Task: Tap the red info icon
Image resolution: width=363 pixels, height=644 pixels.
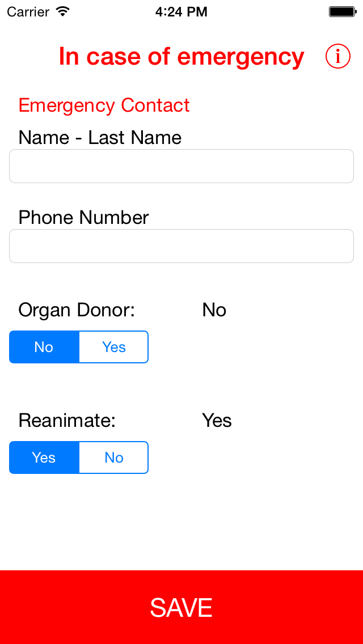Action: pos(338,57)
